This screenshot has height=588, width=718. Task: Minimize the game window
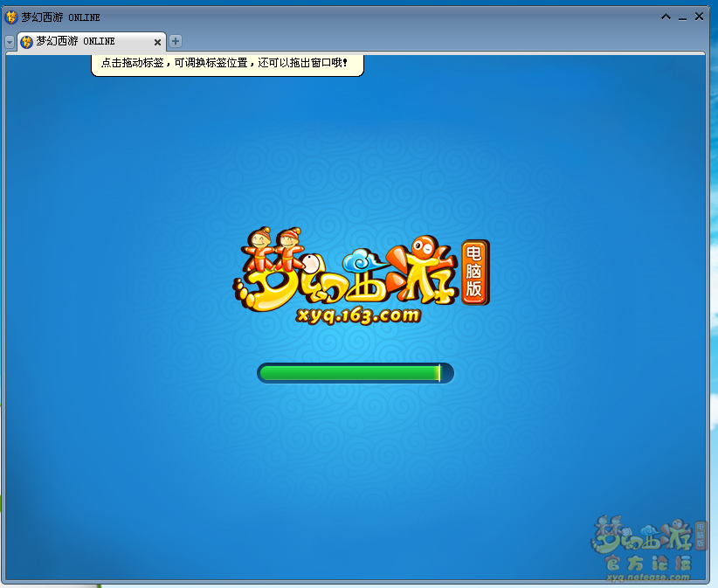click(682, 18)
